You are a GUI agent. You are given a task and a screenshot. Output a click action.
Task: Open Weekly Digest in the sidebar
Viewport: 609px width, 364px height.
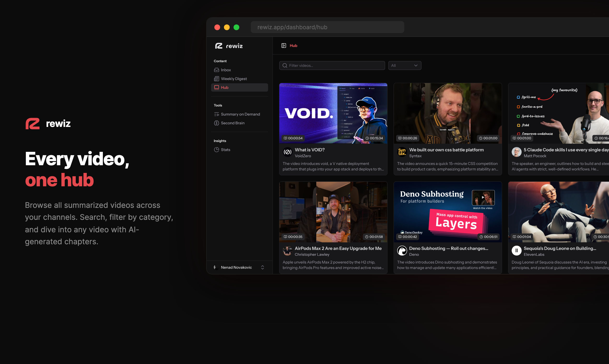click(x=234, y=79)
